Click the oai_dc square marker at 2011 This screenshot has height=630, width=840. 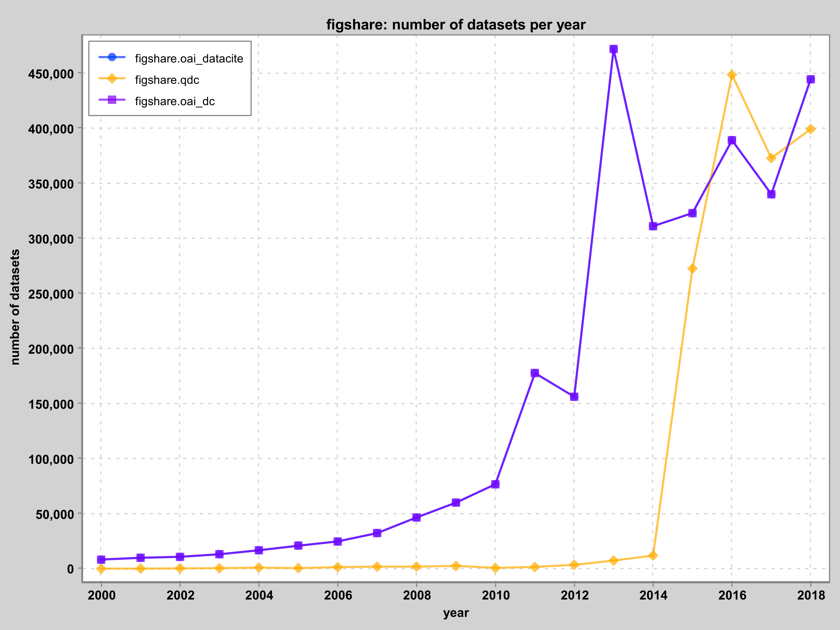[x=535, y=373]
